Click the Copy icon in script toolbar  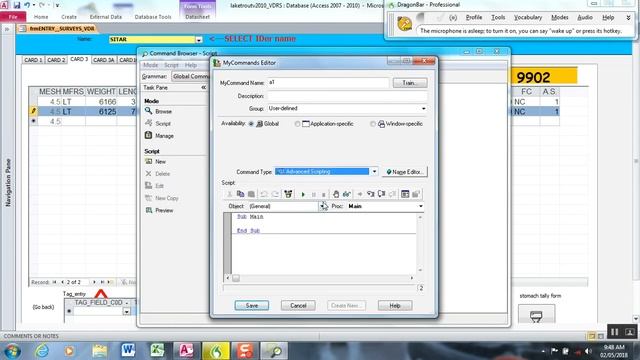(240, 194)
